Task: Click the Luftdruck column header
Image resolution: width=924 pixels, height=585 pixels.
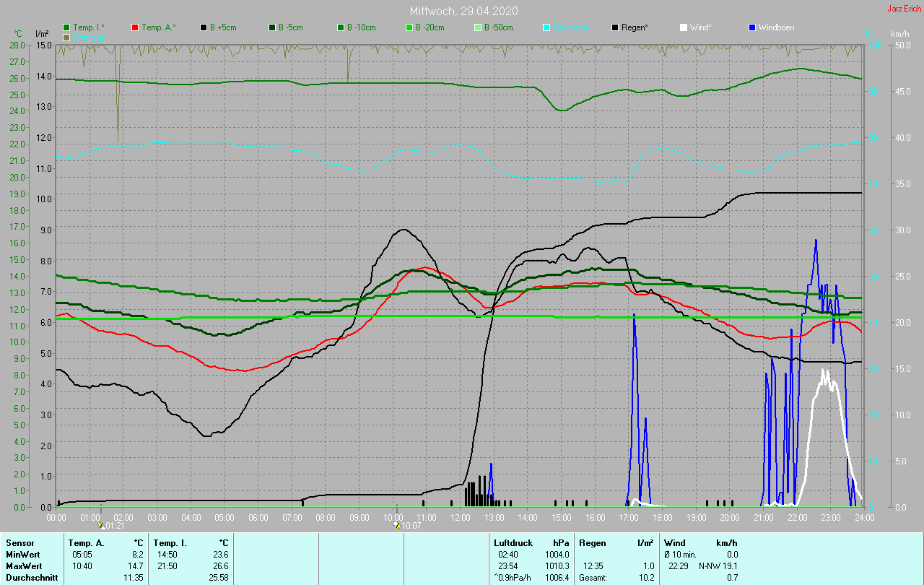Action: pyautogui.click(x=513, y=543)
